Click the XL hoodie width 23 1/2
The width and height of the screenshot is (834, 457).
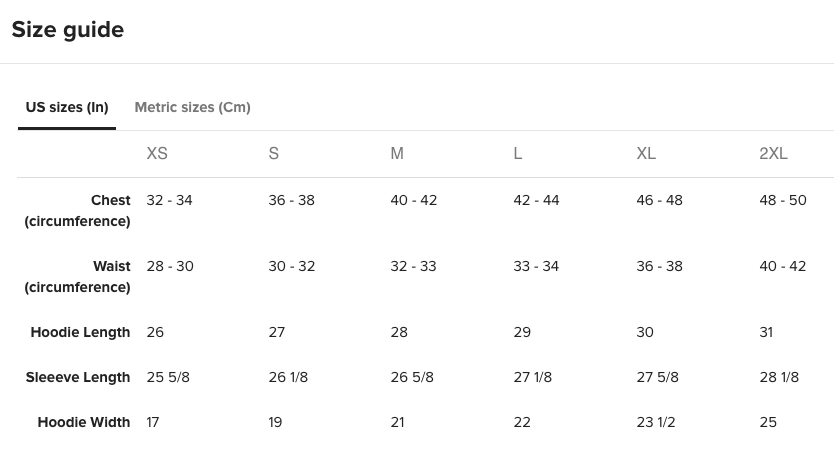pyautogui.click(x=656, y=422)
